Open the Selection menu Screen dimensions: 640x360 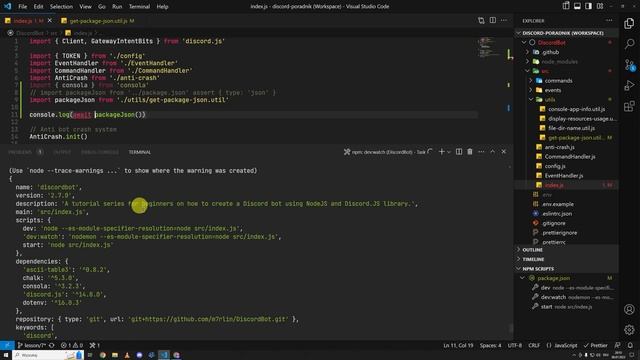coord(61,7)
